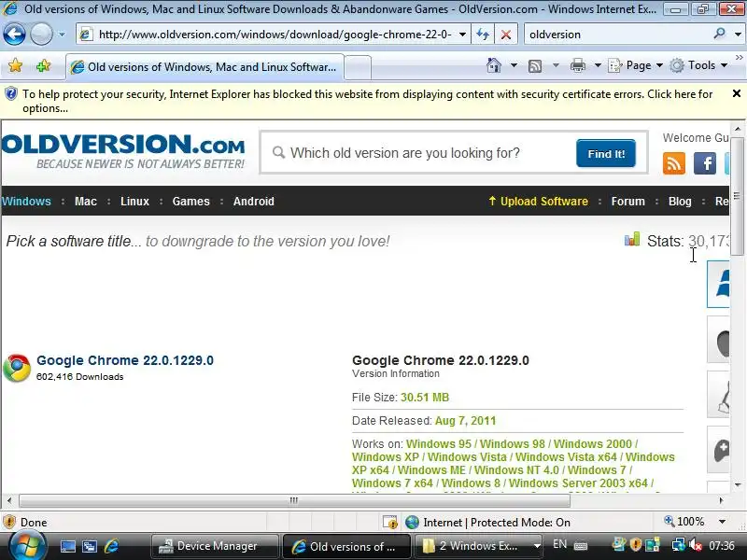Click the Windows category sidebar icon
Viewport: 747px width, 560px height.
click(x=718, y=284)
